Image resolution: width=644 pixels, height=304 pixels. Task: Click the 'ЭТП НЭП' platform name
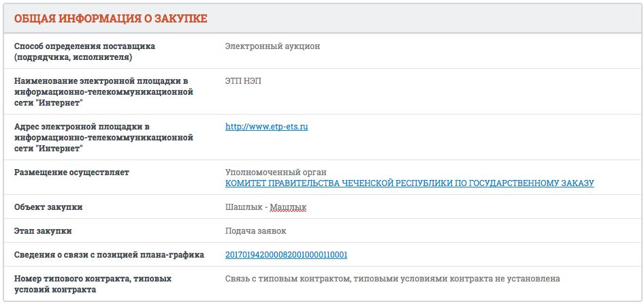point(243,81)
